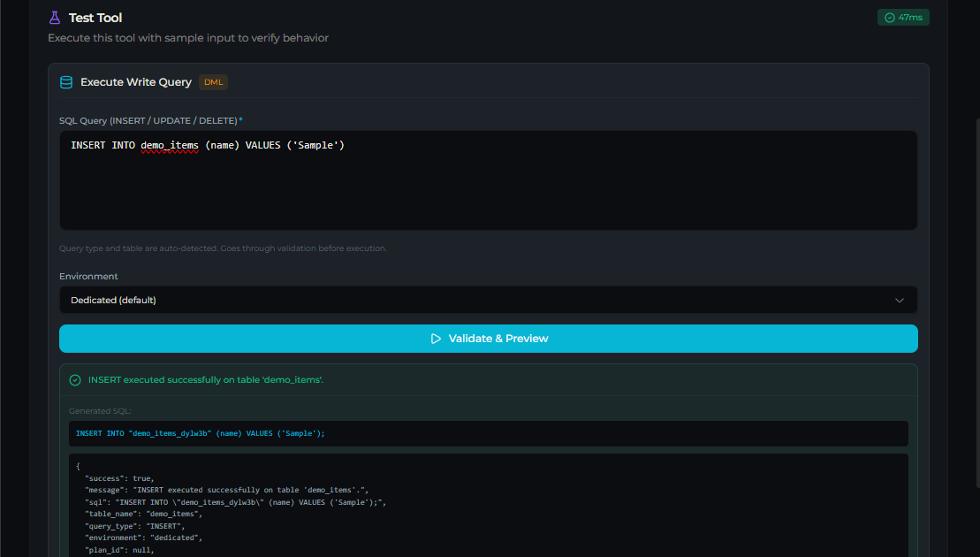Click the underlined word demo_items in query
The width and height of the screenshot is (980, 557).
tap(170, 146)
